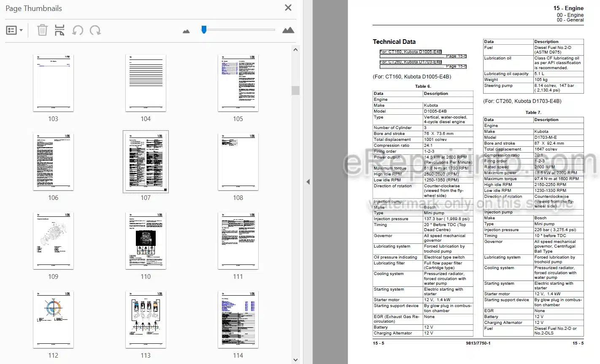Viewport: 600px width, 364px height.
Task: Select page 113 thumbnail
Action: click(x=146, y=320)
